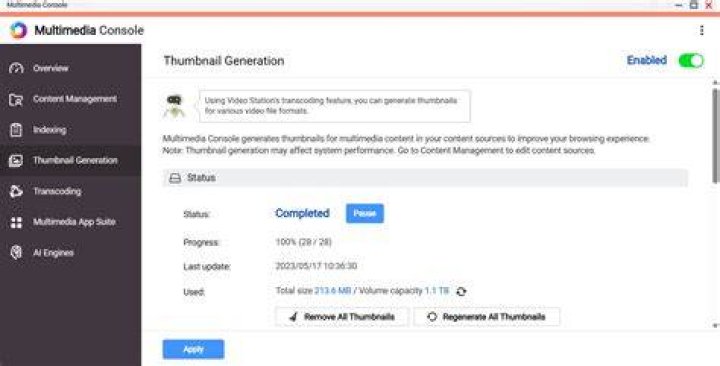Click Regenerate All Thumbnails button
Screen dimensions: 720x366
pos(487,317)
